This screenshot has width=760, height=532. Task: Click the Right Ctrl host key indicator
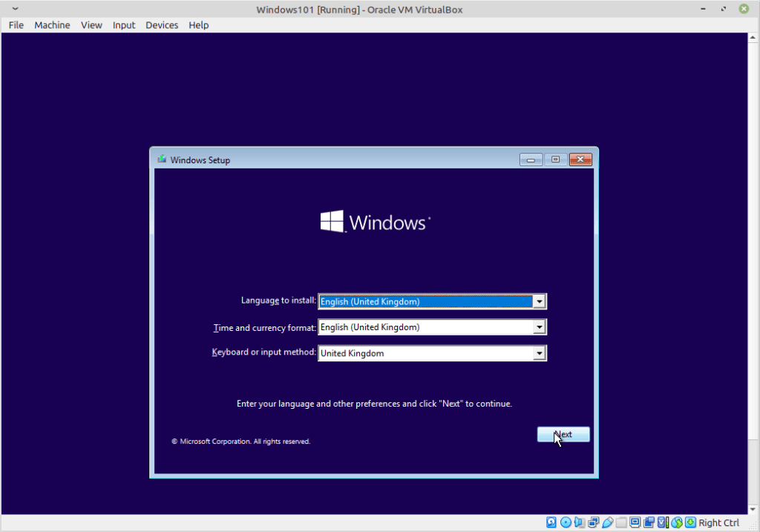718,522
